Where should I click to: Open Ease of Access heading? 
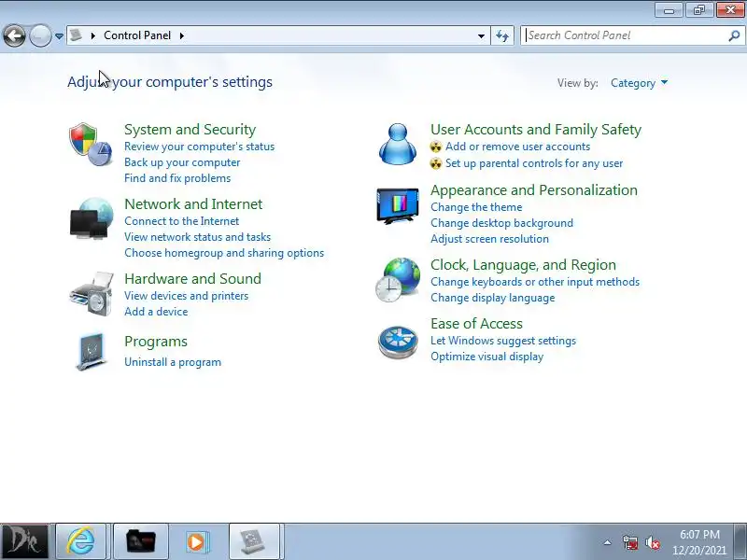[476, 324]
